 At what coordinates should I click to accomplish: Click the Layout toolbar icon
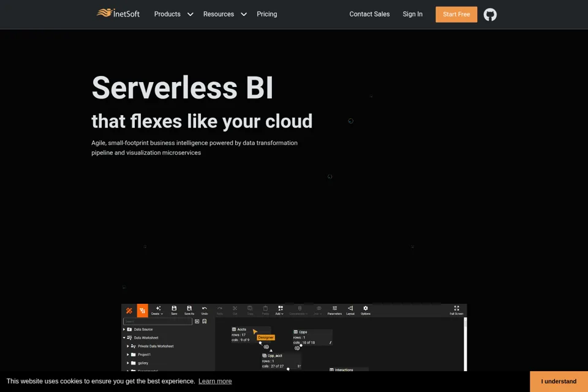(350, 310)
